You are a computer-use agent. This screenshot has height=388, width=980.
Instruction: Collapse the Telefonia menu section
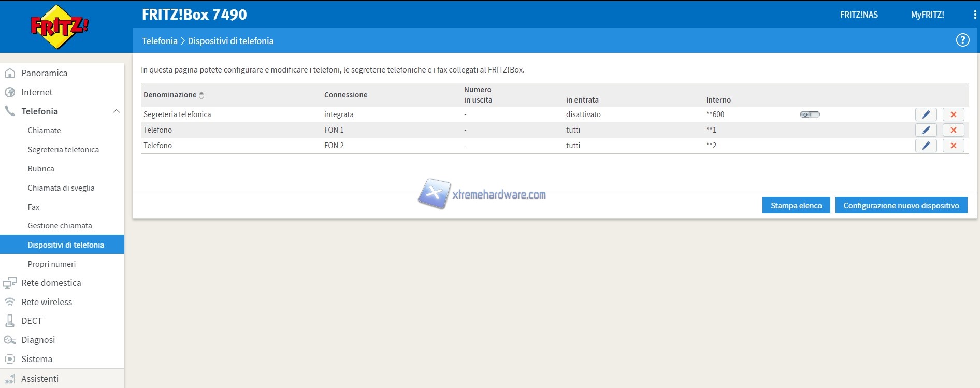116,111
